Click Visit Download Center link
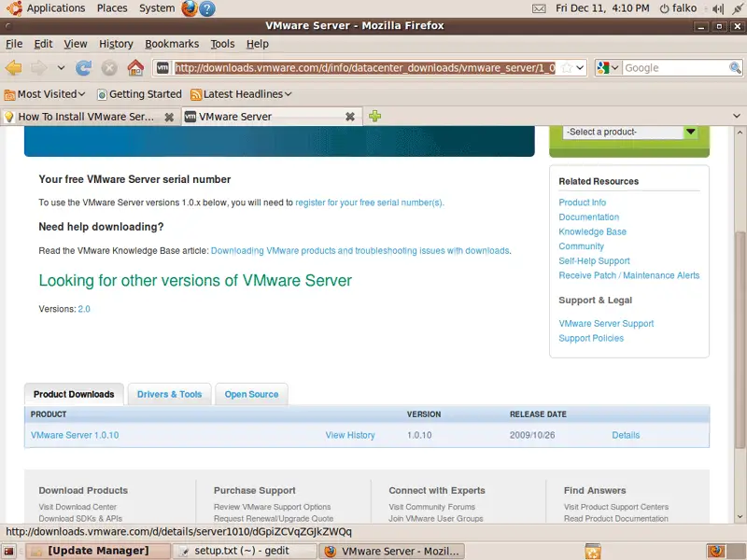747x560 pixels. [78, 507]
